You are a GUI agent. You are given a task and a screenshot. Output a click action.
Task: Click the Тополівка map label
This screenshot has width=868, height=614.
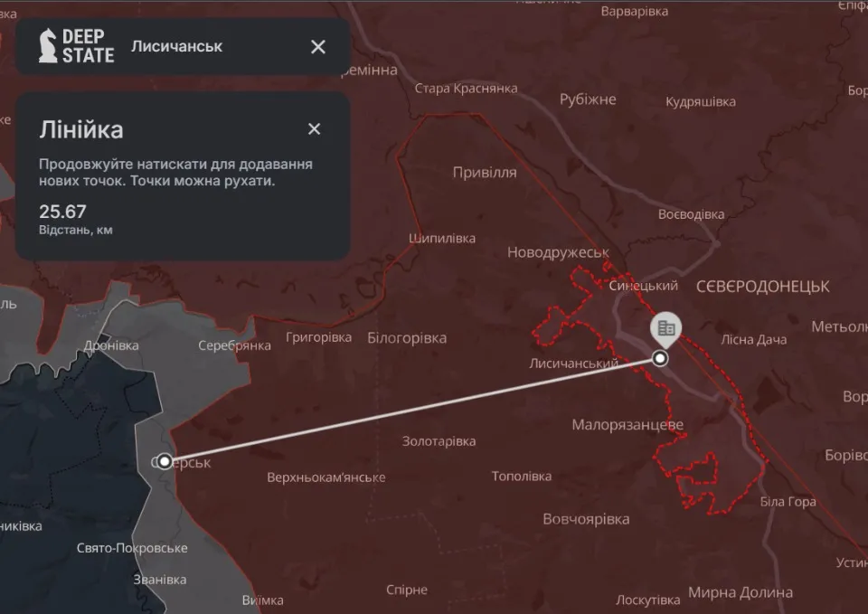click(522, 477)
